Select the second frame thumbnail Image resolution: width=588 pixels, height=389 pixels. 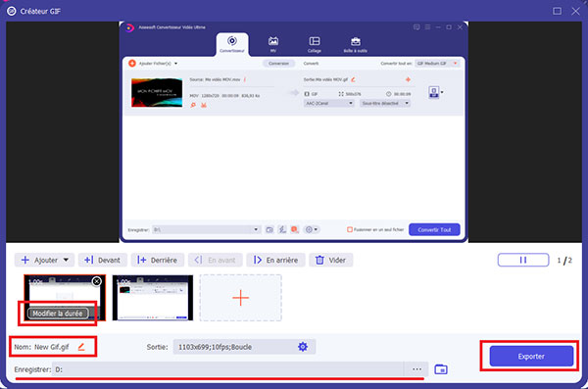tap(153, 298)
